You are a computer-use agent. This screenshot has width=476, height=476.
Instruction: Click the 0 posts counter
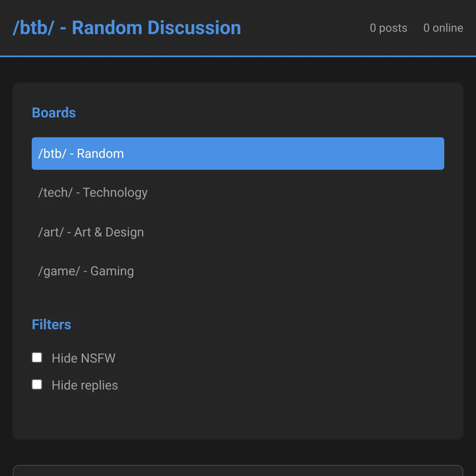(389, 28)
